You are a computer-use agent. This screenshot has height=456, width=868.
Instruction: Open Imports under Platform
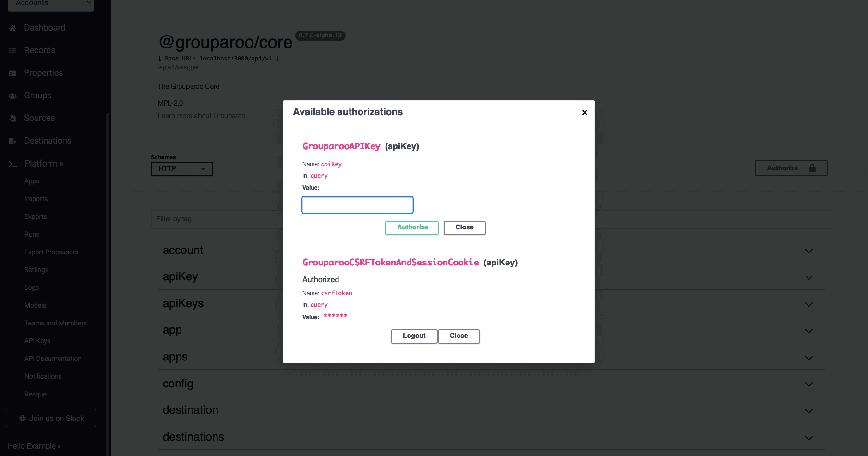(x=36, y=199)
